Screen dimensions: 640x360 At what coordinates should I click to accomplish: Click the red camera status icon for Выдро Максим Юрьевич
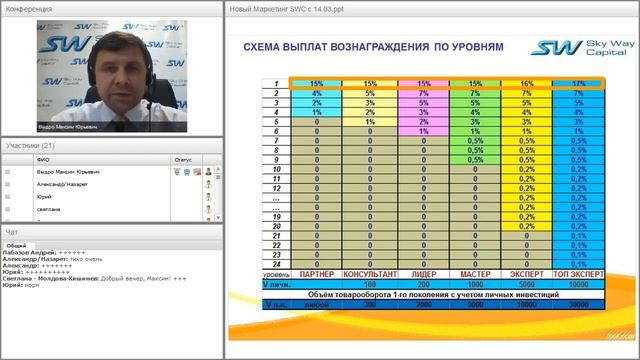pyautogui.click(x=197, y=172)
